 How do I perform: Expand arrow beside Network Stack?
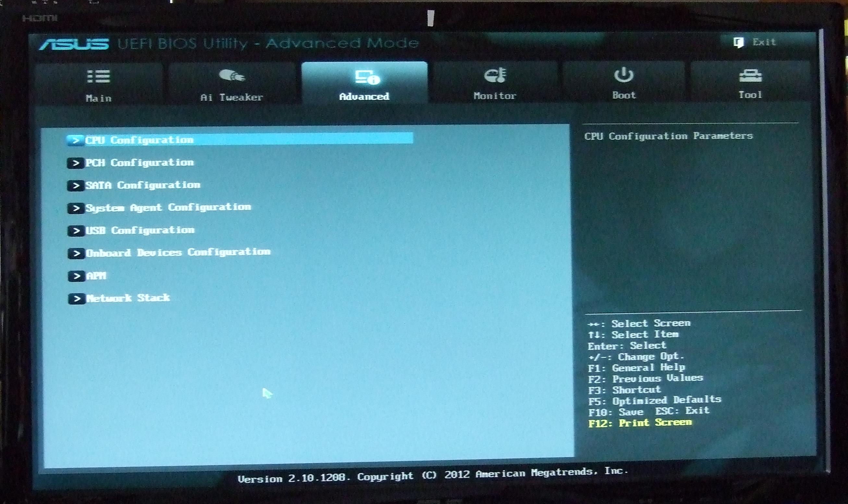pyautogui.click(x=77, y=299)
